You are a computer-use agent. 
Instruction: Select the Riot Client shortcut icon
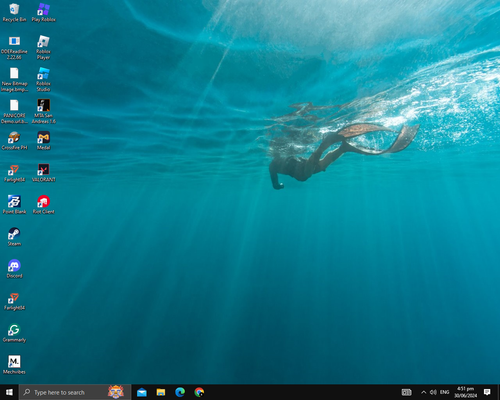point(43,205)
